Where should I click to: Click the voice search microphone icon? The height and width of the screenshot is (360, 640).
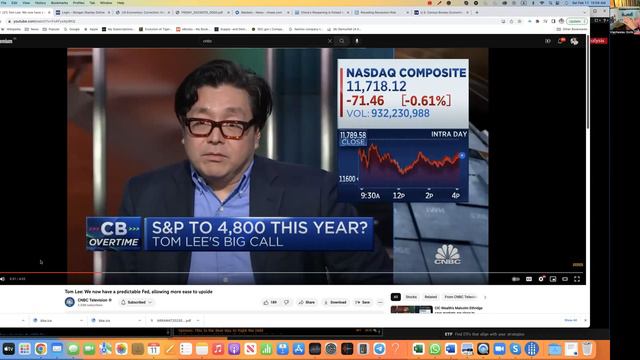point(357,41)
